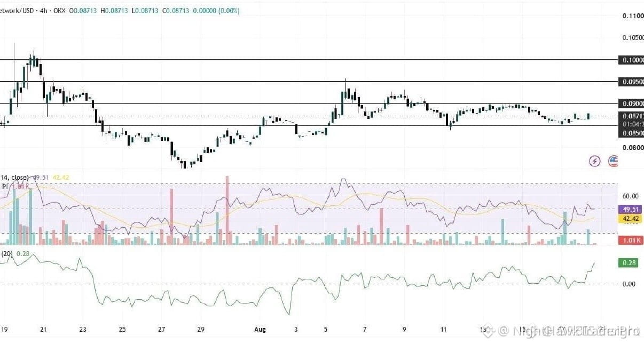Click the date 21 on the time axis

(43, 329)
